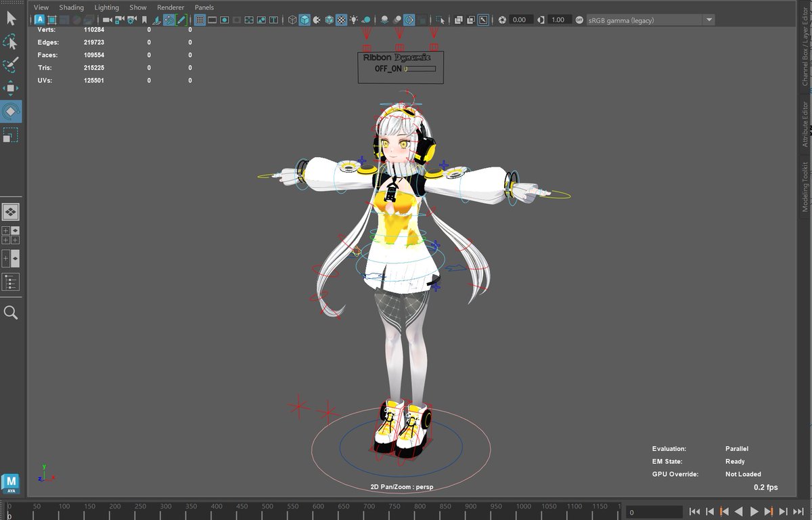Choose the two-pane layout icon

pos(11,259)
